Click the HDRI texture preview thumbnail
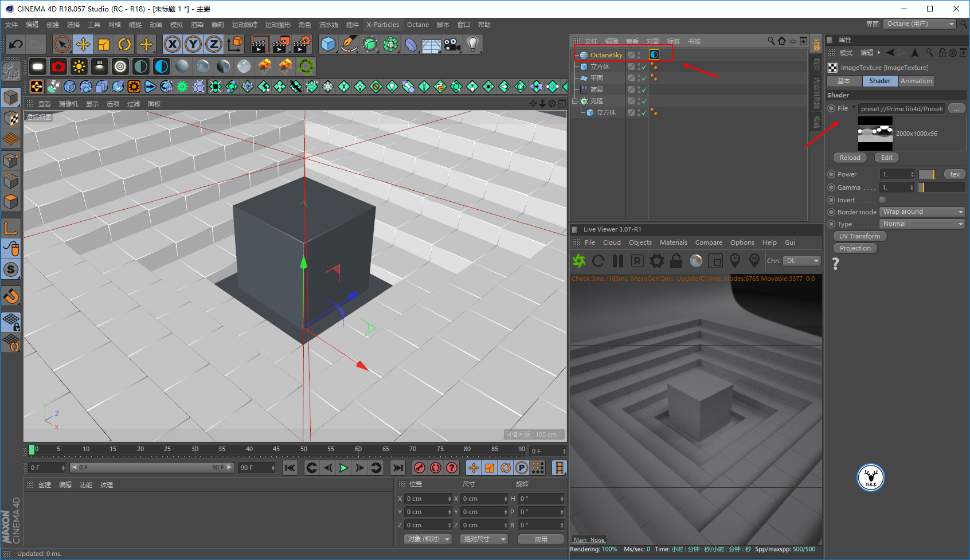This screenshot has height=560, width=970. (875, 134)
